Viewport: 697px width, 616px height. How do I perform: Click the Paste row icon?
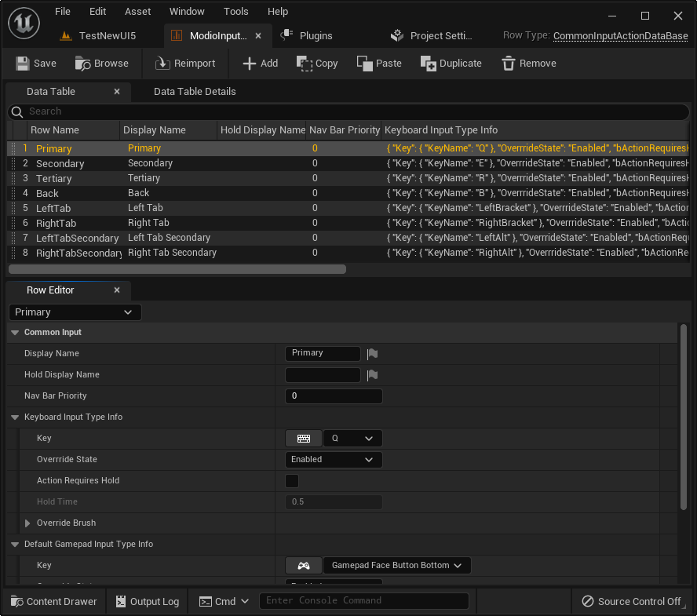coord(364,64)
